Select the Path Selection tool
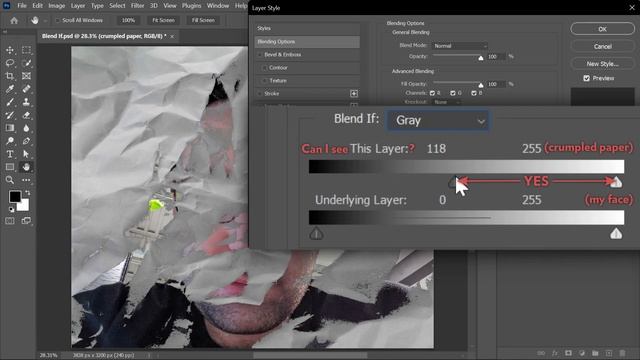640x360 pixels. [26, 154]
